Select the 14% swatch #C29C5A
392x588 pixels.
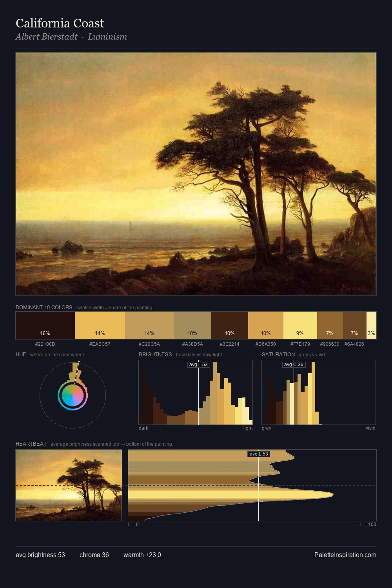[x=149, y=325]
